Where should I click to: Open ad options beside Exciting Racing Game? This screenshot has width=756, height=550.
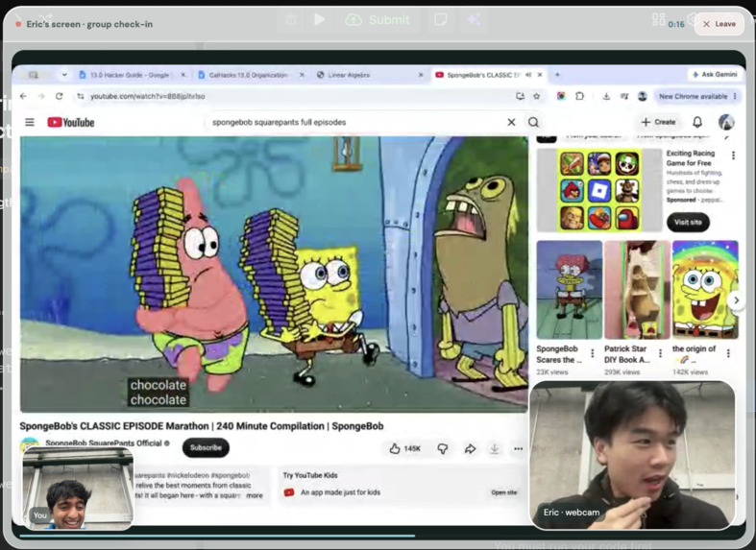(733, 155)
